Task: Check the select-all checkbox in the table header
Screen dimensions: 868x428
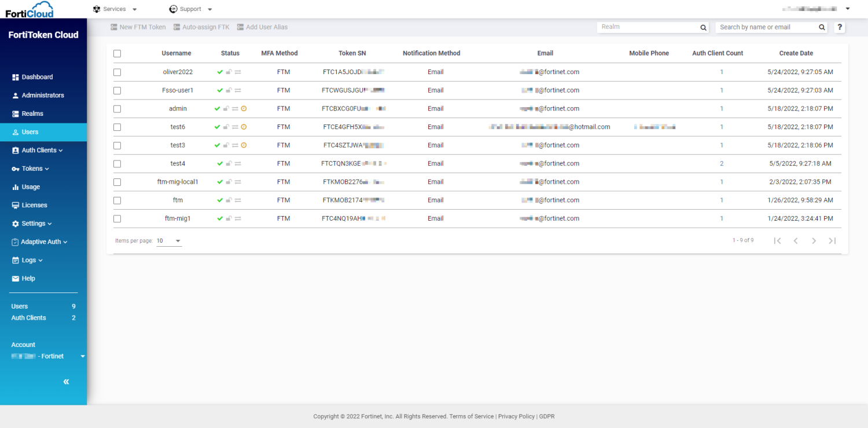Action: point(117,53)
